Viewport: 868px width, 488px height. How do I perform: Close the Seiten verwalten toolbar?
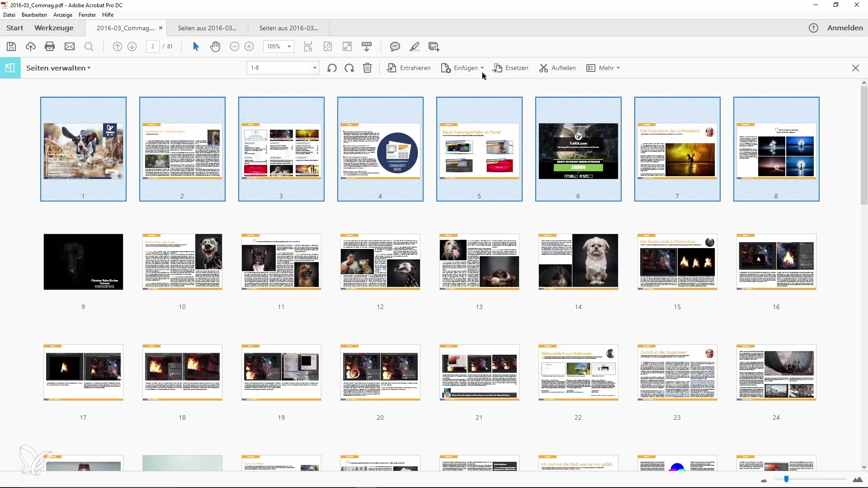pos(855,68)
